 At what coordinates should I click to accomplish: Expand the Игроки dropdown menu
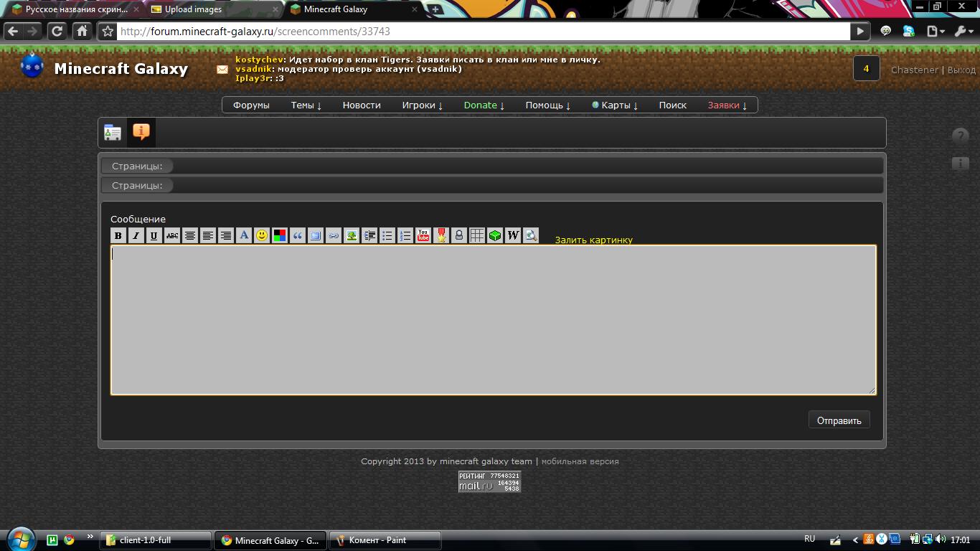pyautogui.click(x=423, y=105)
